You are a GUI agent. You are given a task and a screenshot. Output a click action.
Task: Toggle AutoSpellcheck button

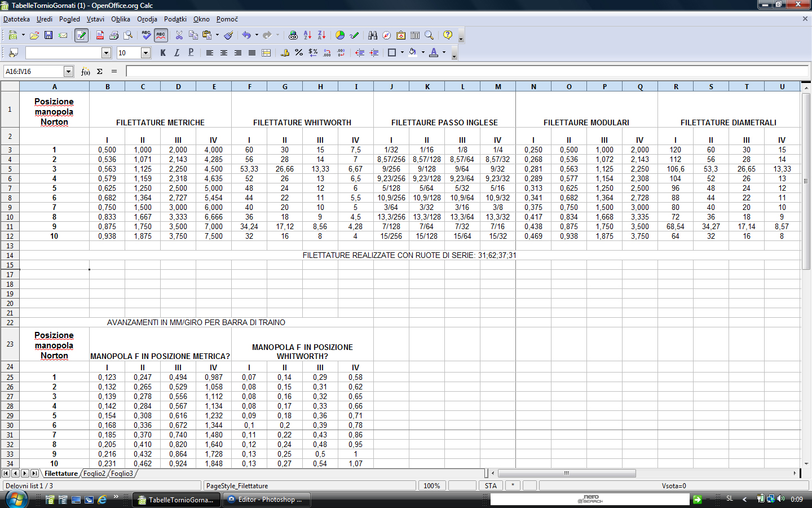[161, 35]
